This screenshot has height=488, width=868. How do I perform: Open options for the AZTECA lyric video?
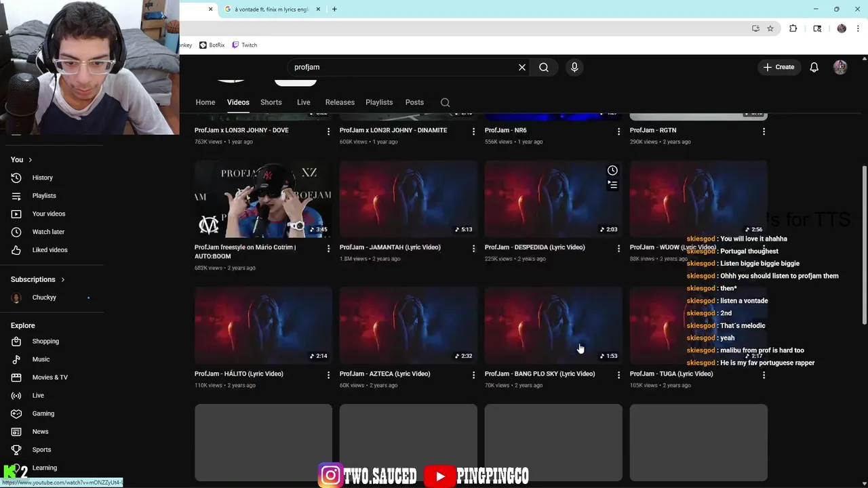[x=474, y=375]
